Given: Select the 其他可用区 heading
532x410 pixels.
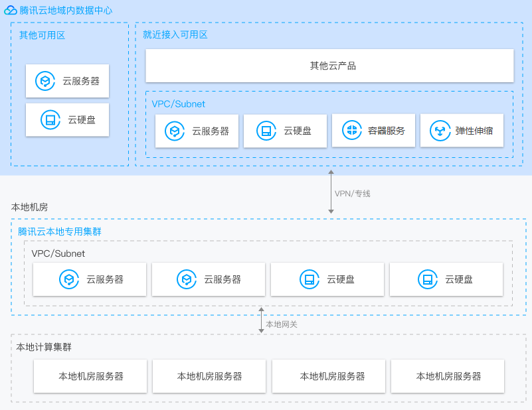Looking at the screenshot, I should (42, 35).
